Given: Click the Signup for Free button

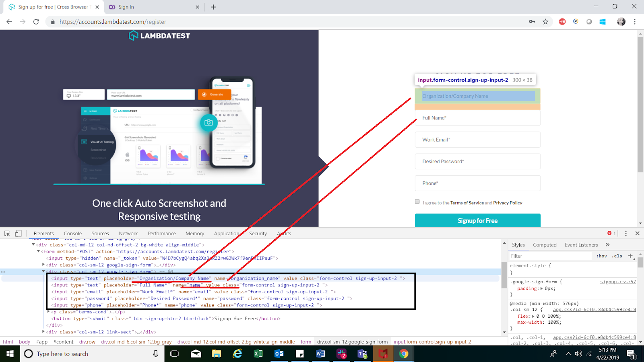Looking at the screenshot, I should 477,220.
